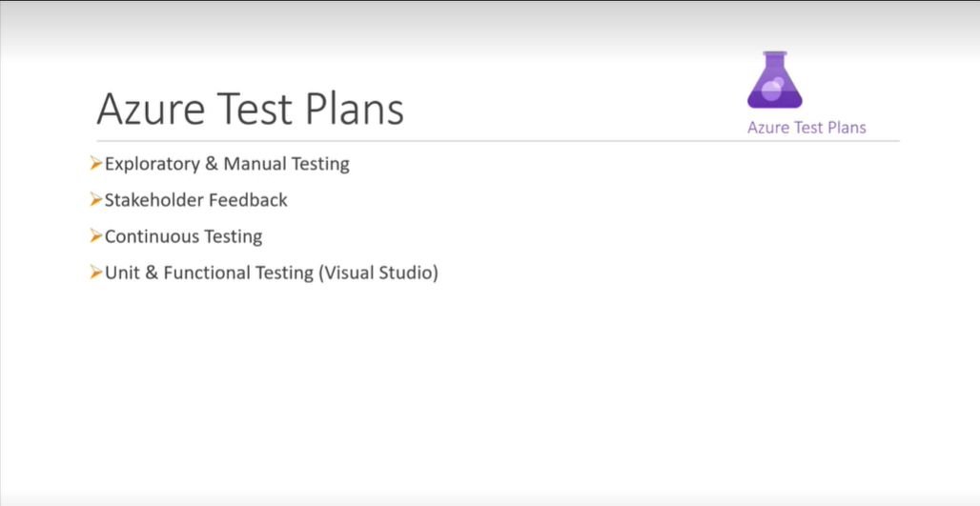Select the Unit & Functional Testing text
The height and width of the screenshot is (506, 980).
(x=209, y=273)
